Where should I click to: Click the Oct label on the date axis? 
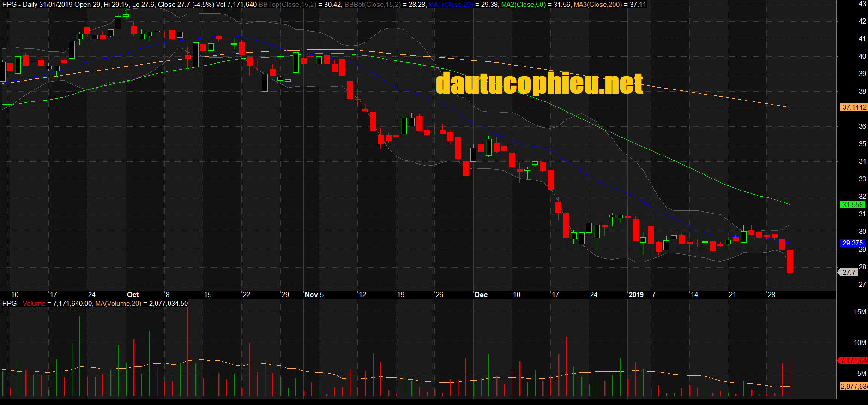133,295
